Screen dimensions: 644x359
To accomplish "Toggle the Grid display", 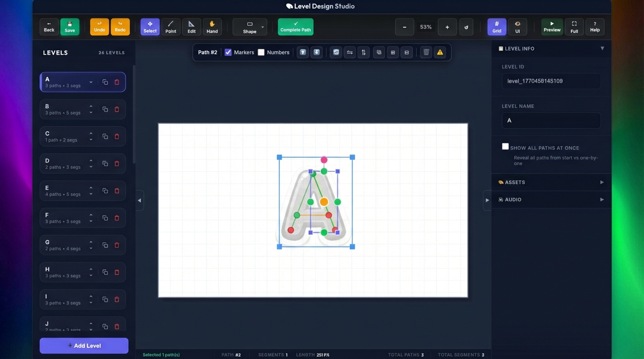I will (x=497, y=27).
